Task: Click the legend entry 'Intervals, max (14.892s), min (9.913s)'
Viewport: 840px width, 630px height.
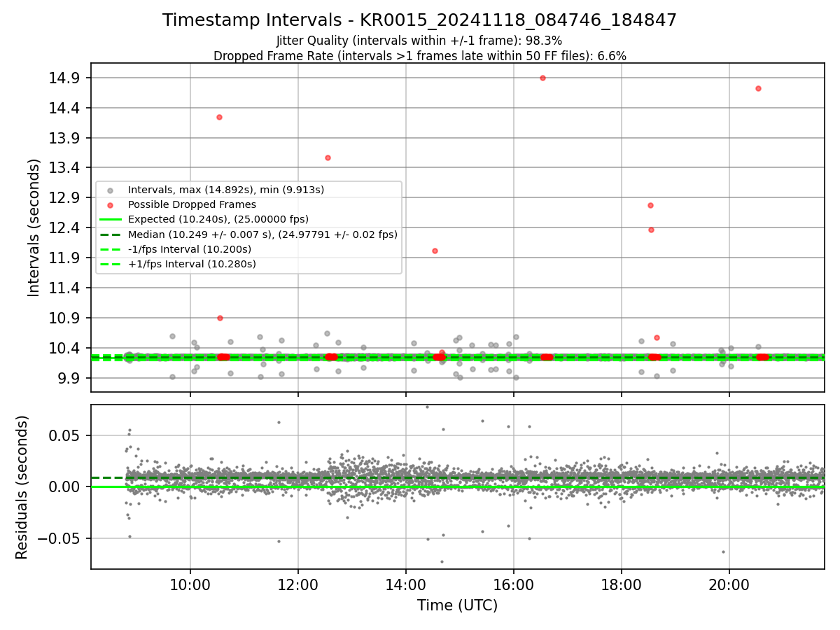Action: [x=226, y=190]
